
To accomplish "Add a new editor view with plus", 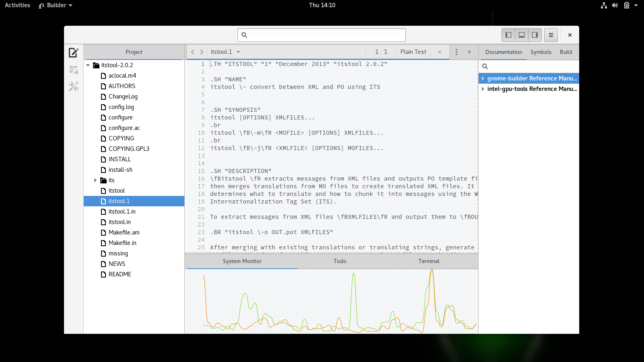I will (469, 52).
